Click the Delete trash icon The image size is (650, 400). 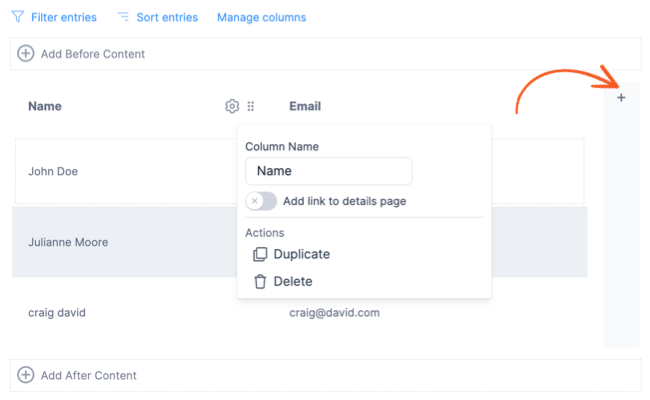click(260, 281)
